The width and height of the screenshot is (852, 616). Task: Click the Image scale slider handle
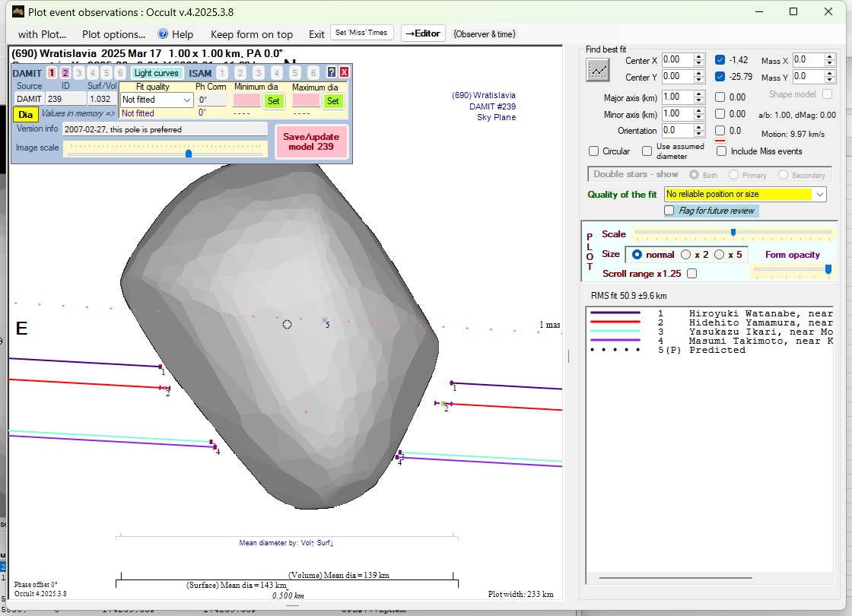coord(189,154)
